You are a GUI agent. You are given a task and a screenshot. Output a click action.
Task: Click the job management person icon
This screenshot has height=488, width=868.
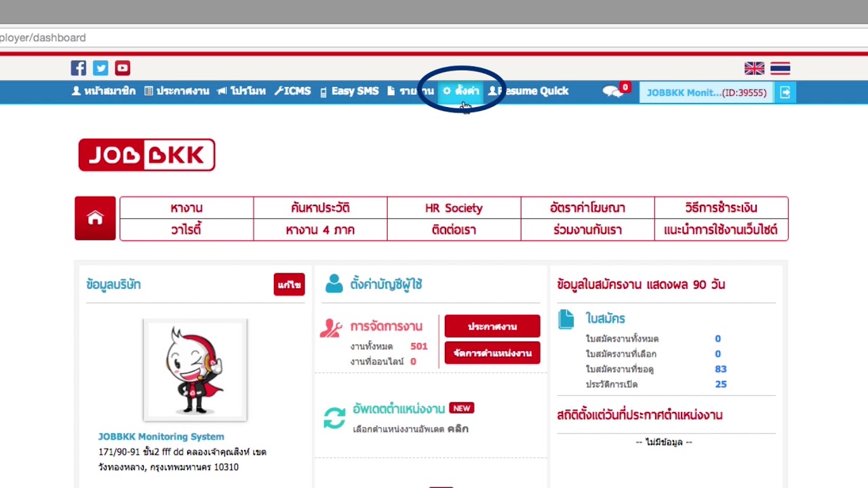tap(331, 327)
